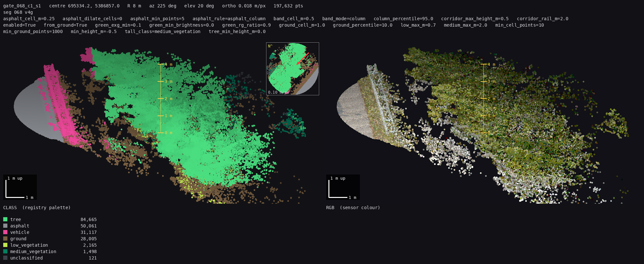Click the brown ground legend swatch
Image resolution: width=644 pixels, height=264 pixels.
coord(5,239)
